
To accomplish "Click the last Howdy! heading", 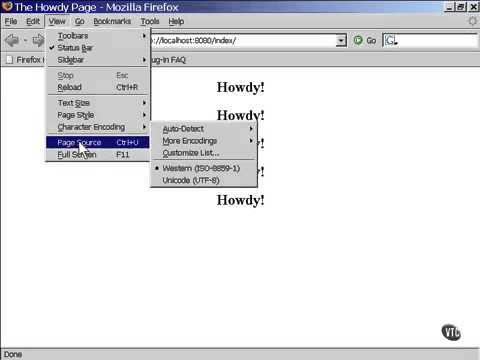I will tap(240, 200).
